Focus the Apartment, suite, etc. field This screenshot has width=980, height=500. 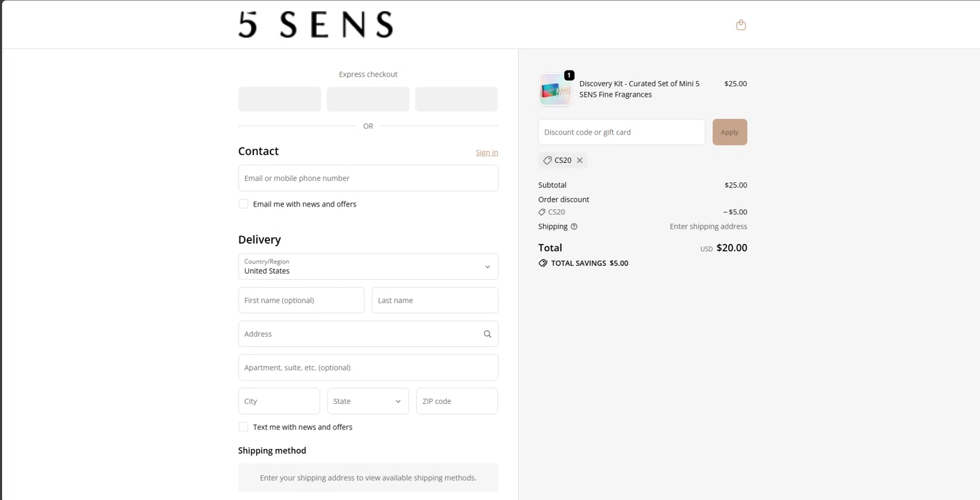(368, 367)
